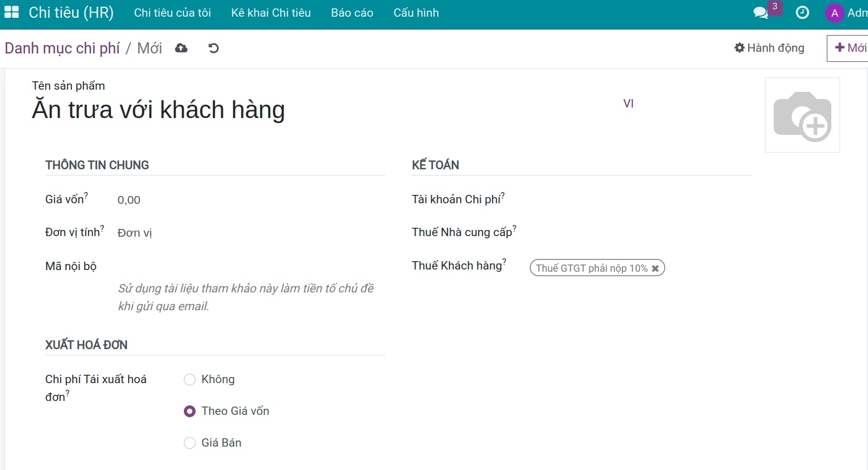The height and width of the screenshot is (470, 868).
Task: Edit the Giá vốn value 0,00
Action: [x=251, y=200]
